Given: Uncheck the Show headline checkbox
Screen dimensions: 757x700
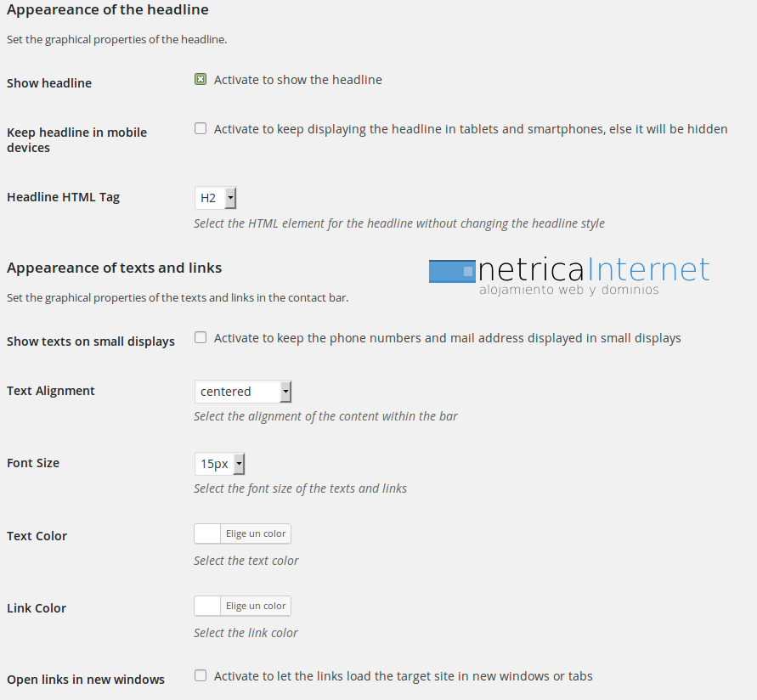Looking at the screenshot, I should (x=201, y=79).
